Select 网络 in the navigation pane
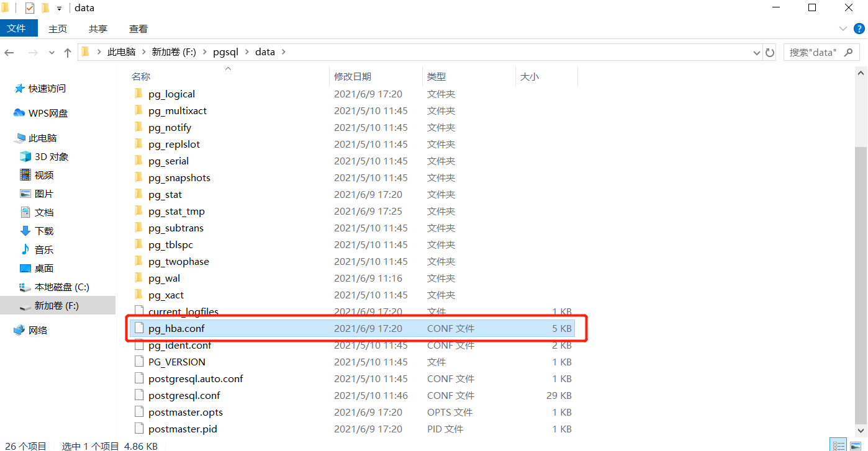868x451 pixels. pos(38,330)
